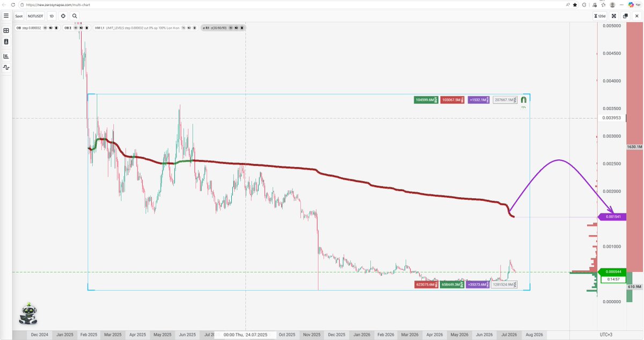Screen dimensions: 644x340
Task: Go back in browser history
Action: (x=4, y=4)
